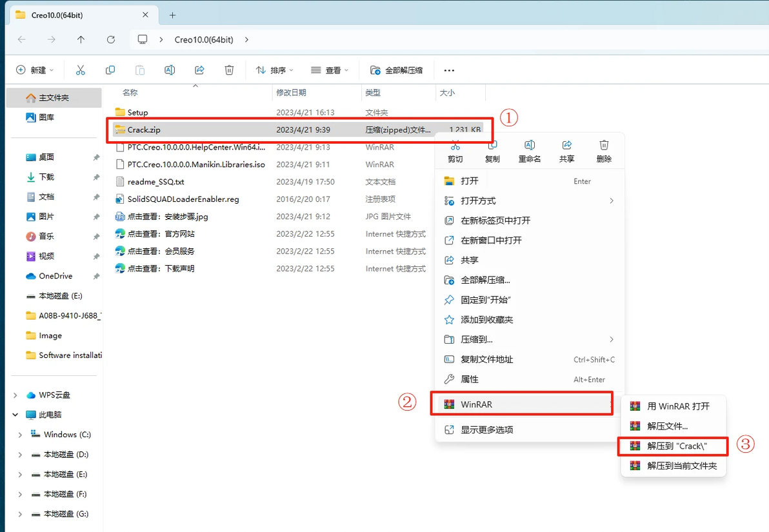Select 固定到"开始" menu item
Viewport: 769px width, 532px height.
(x=530, y=300)
